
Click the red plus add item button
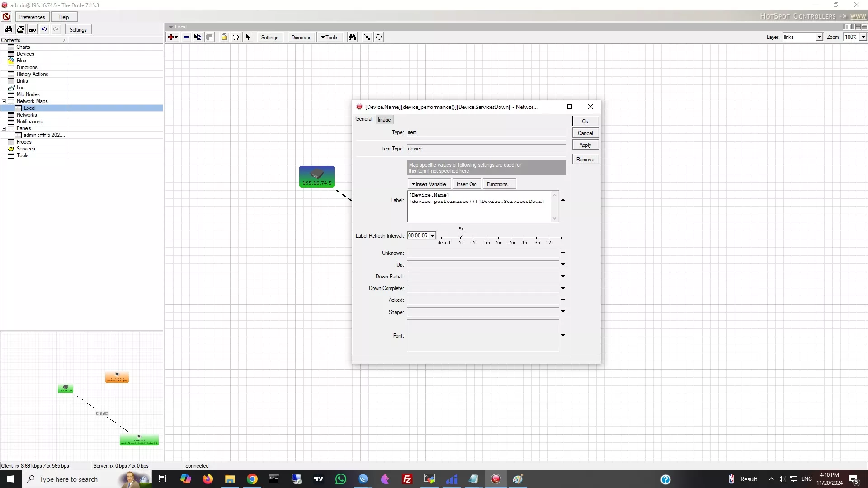tap(172, 37)
